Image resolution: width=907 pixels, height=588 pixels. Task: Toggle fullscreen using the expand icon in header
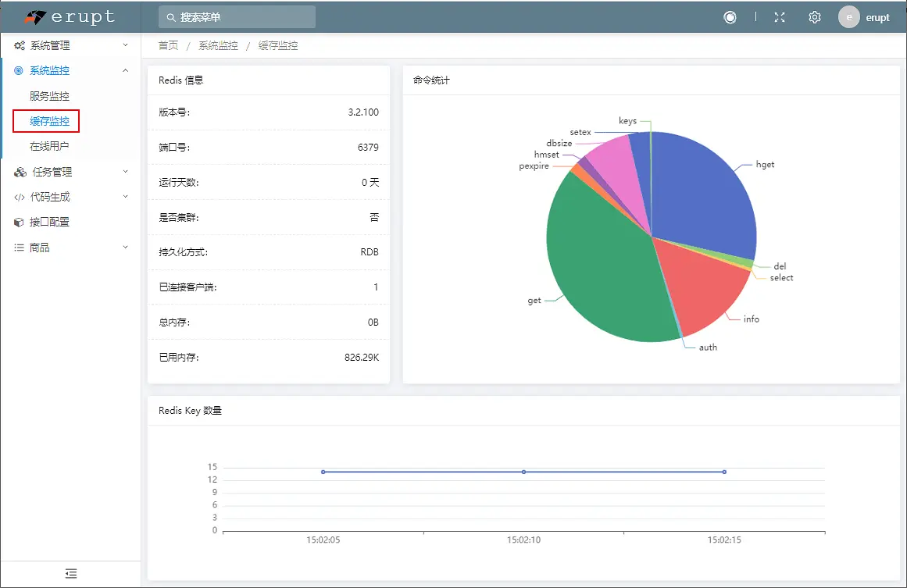click(779, 16)
